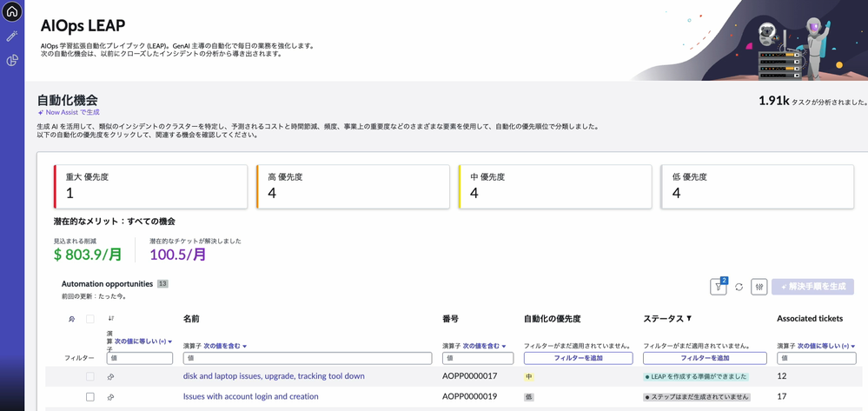Open the pie chart analytics sidebar icon
The image size is (868, 411).
coord(12,60)
